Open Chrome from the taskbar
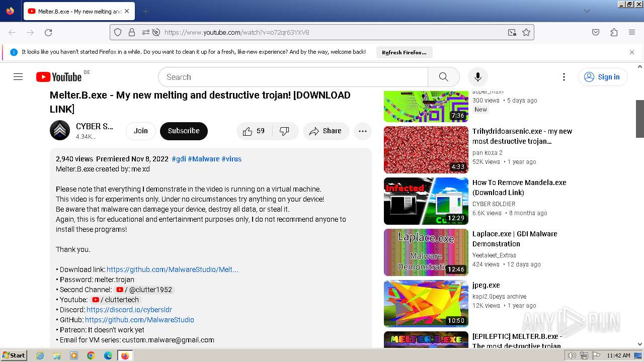This screenshot has height=362, width=644. 91,355
